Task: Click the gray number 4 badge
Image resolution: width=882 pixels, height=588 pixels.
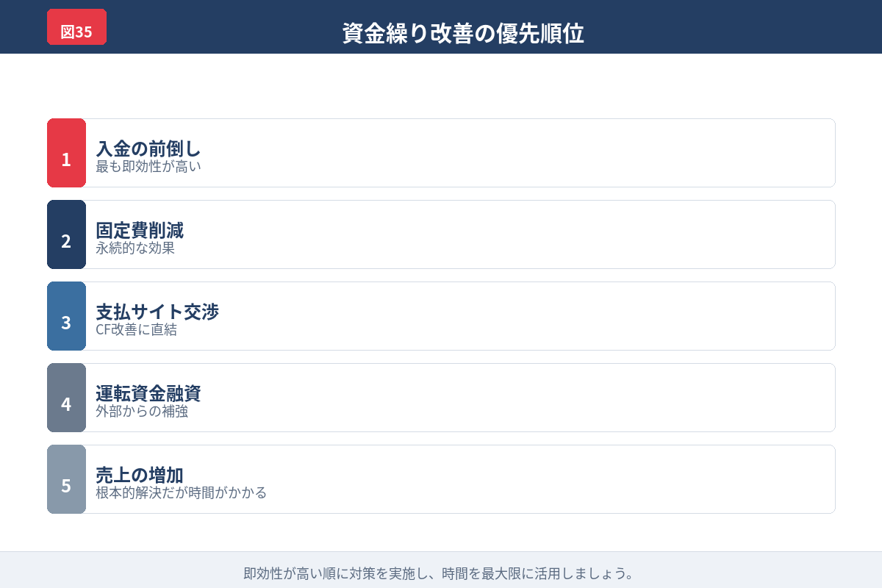Action: click(x=66, y=398)
